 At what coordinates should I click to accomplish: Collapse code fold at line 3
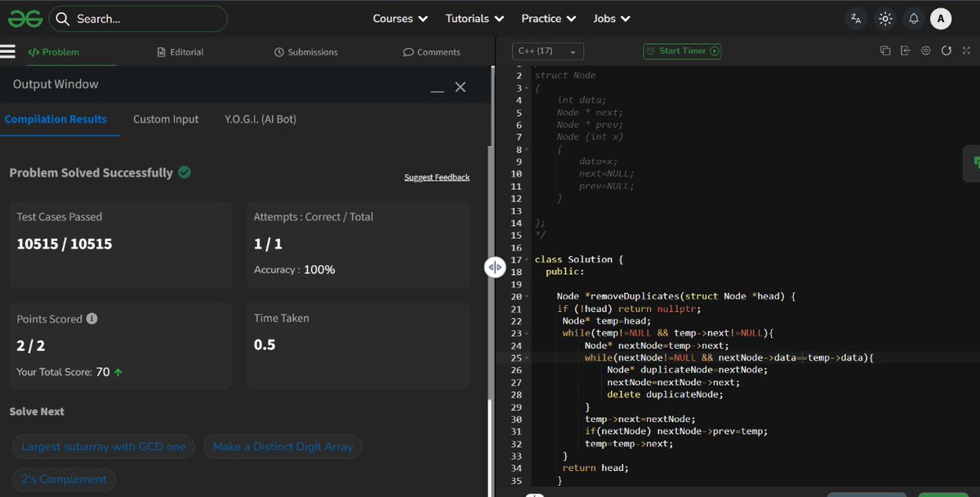[x=527, y=88]
